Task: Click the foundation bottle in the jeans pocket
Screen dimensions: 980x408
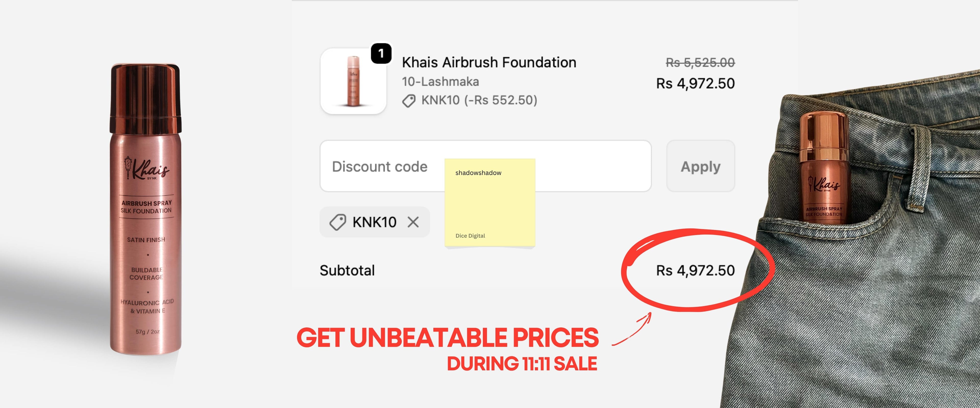Action: tap(824, 167)
